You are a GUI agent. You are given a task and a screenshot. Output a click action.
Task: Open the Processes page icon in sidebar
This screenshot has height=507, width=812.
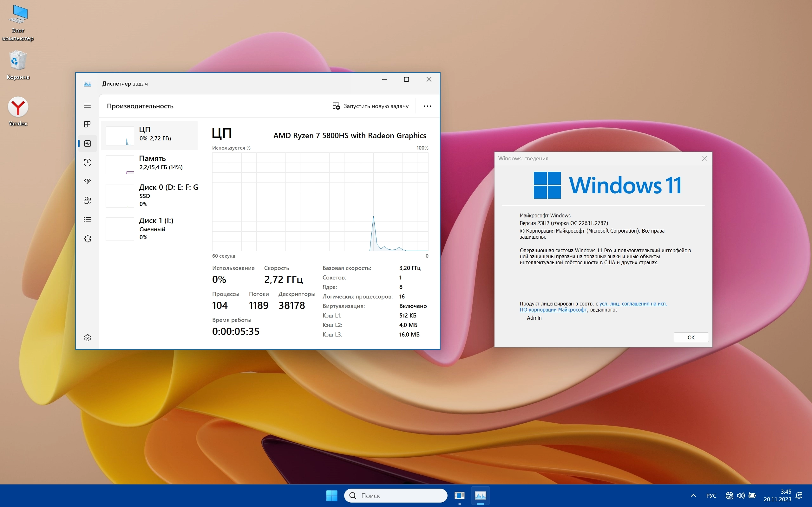[87, 125]
